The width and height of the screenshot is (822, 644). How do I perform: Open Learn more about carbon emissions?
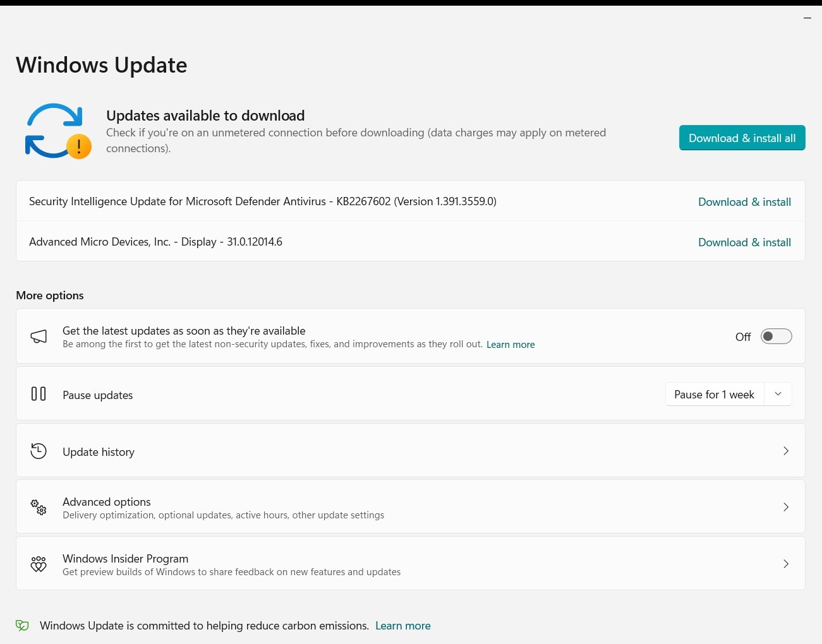(403, 626)
